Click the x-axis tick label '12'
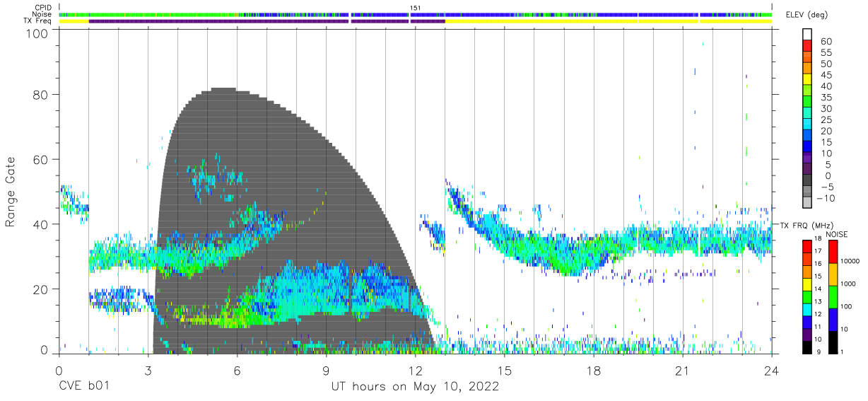The image size is (868, 401). (416, 371)
